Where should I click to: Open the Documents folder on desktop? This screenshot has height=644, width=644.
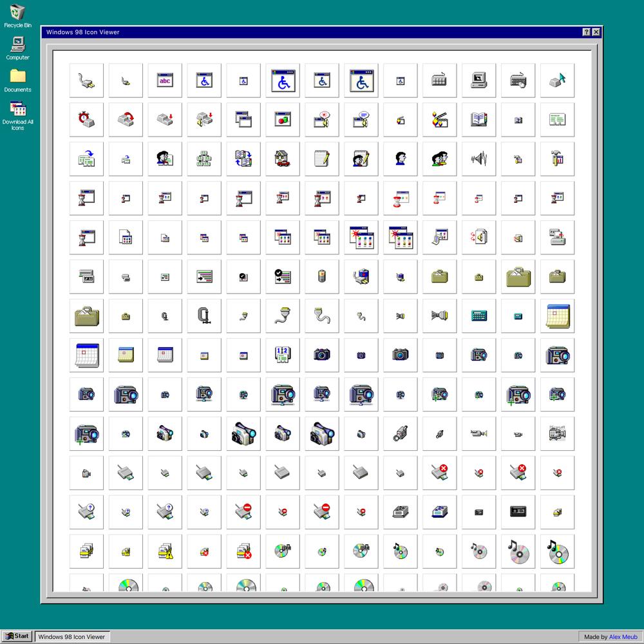tap(17, 80)
